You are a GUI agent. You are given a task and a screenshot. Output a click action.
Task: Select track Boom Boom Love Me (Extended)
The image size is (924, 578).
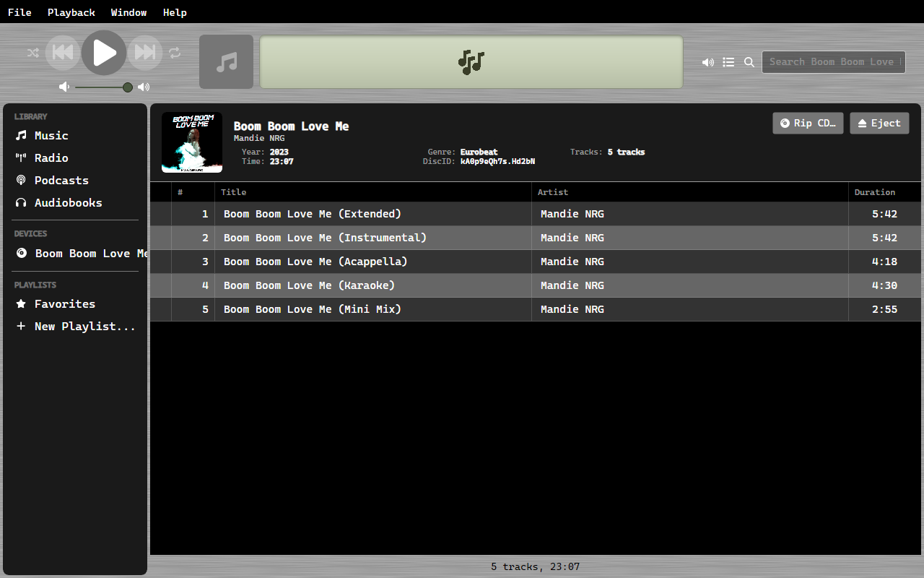(537, 214)
